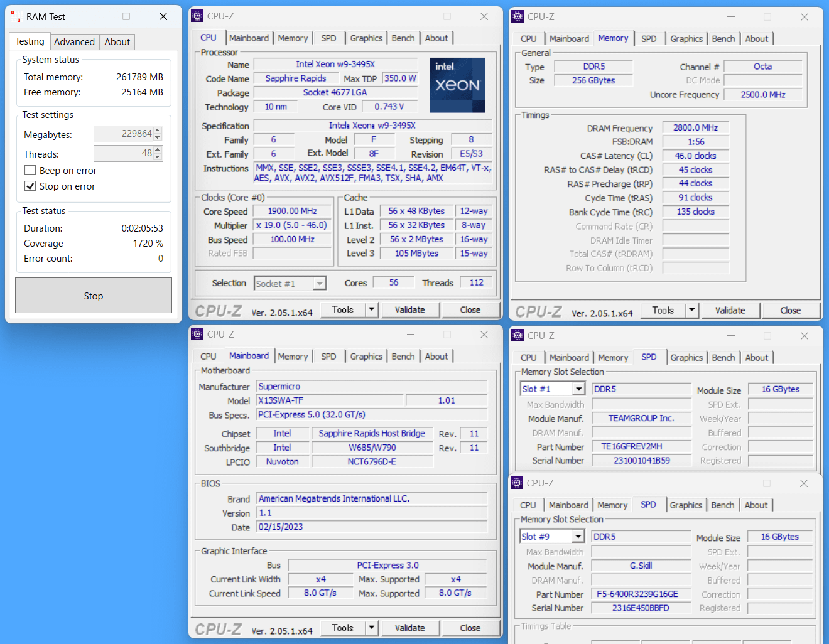Click the Intel Xeon logo image

click(x=457, y=85)
